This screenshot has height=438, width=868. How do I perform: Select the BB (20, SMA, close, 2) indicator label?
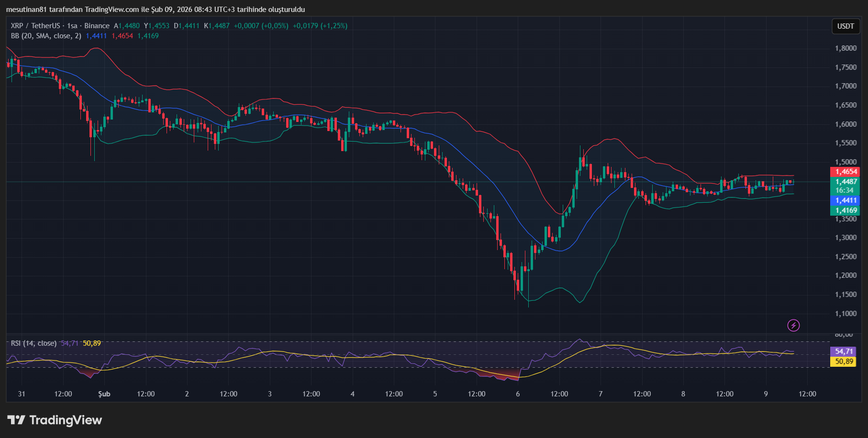(45, 36)
